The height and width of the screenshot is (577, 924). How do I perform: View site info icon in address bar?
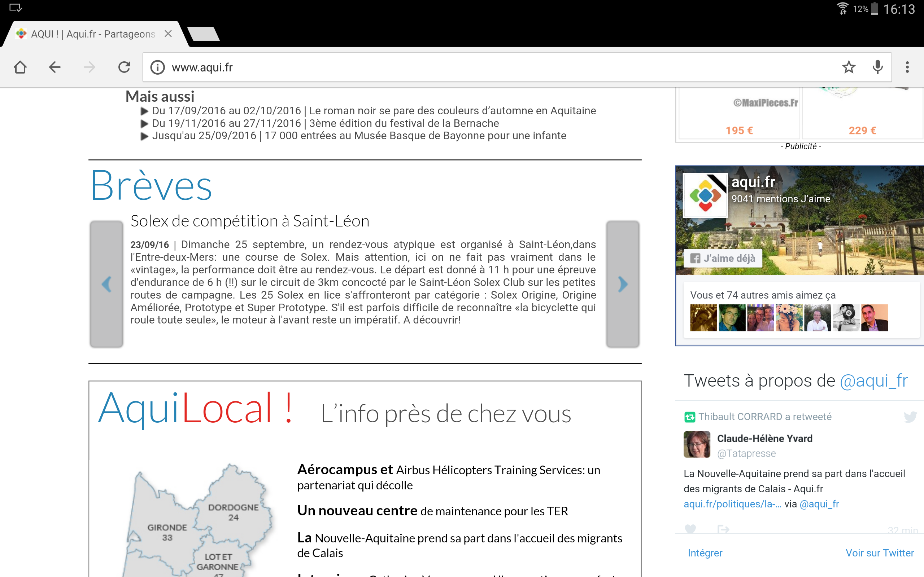pyautogui.click(x=157, y=67)
